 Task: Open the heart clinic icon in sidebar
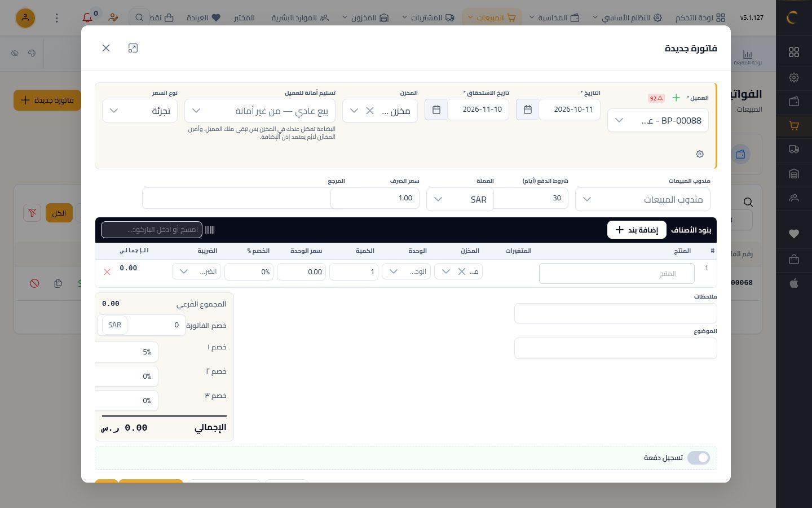794,234
